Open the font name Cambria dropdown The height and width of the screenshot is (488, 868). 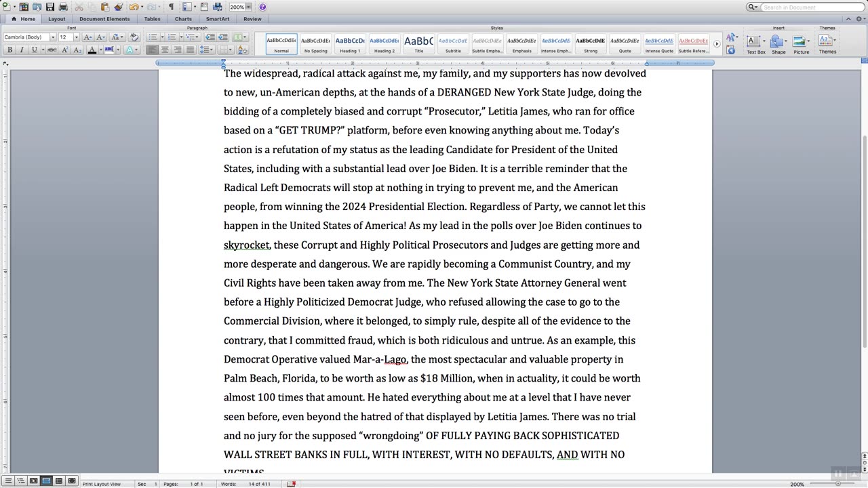pos(53,37)
